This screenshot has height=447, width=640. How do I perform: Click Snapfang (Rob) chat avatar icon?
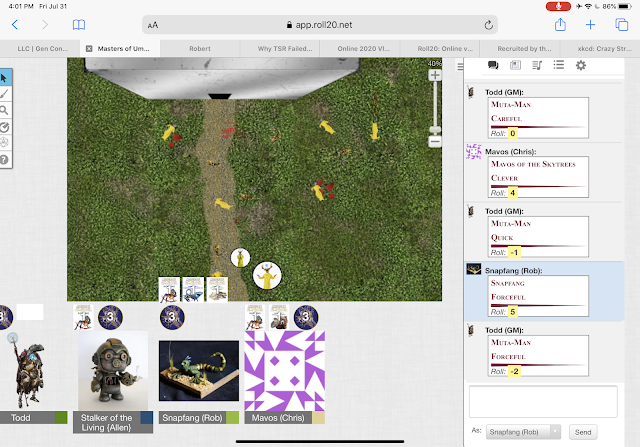click(473, 269)
